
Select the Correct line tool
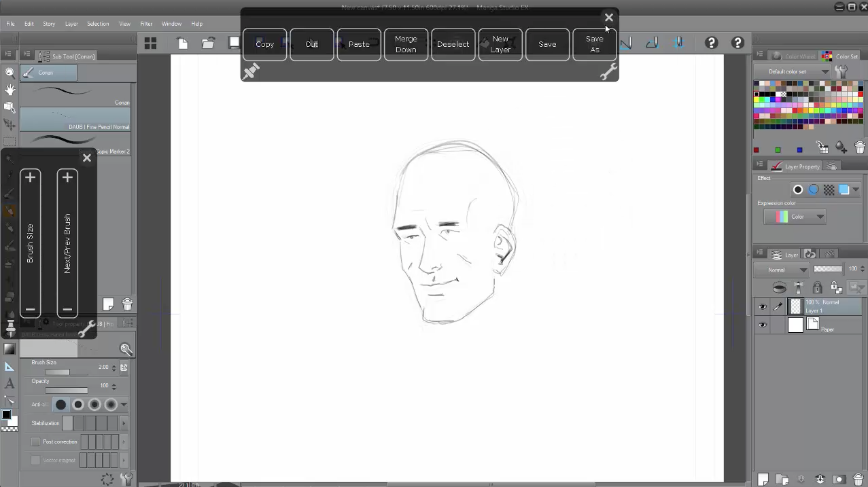pos(10,401)
